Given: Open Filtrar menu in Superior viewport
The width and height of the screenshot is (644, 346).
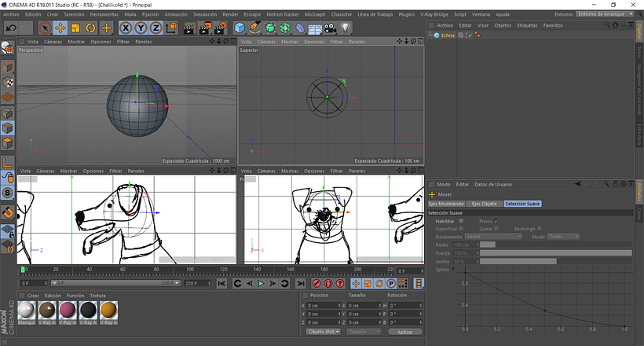Looking at the screenshot, I should point(336,42).
